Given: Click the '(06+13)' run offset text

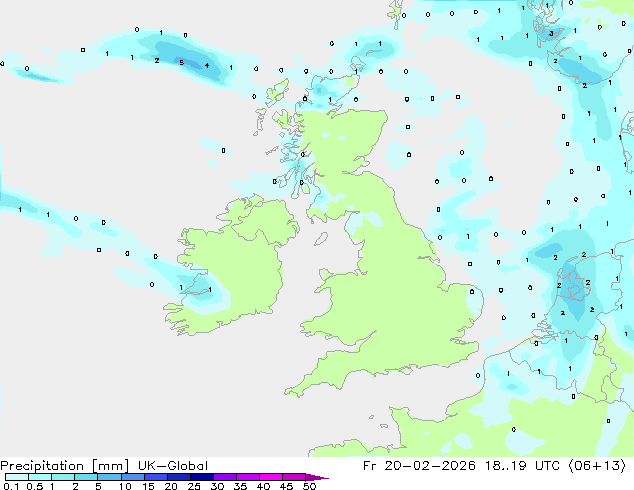Looking at the screenshot, I should click(598, 466).
